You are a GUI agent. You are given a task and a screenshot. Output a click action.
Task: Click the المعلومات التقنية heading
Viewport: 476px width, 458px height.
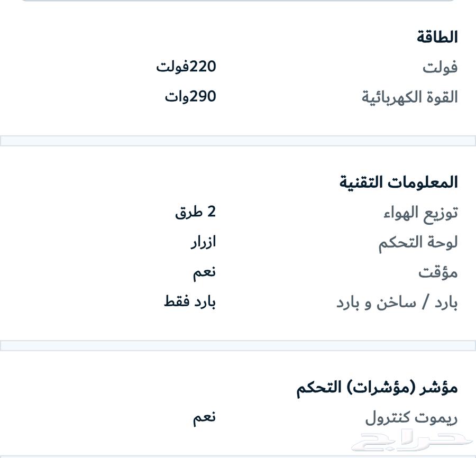(x=399, y=182)
